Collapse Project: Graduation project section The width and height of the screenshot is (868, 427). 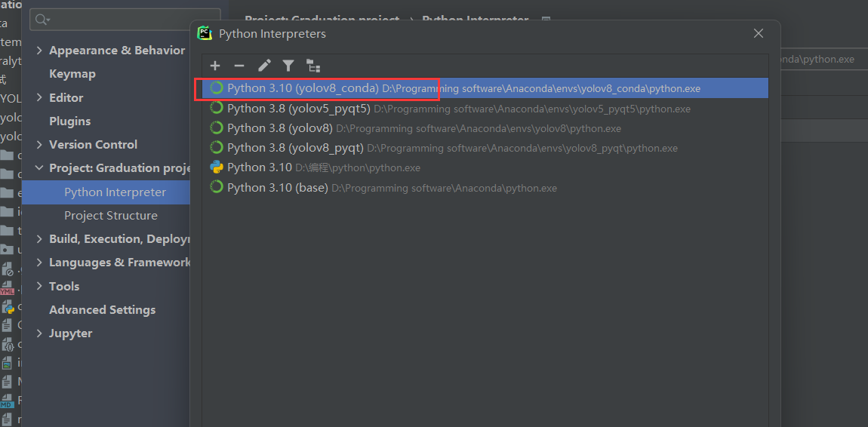tap(38, 167)
